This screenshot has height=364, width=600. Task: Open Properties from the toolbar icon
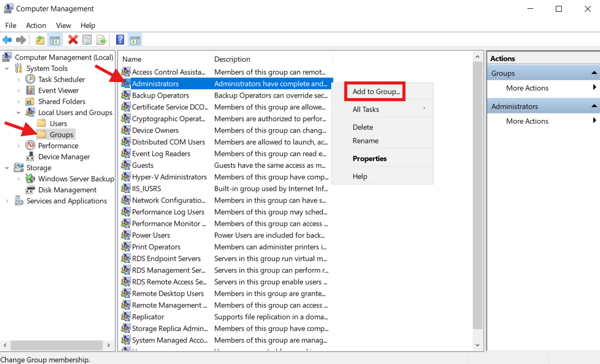(x=87, y=40)
